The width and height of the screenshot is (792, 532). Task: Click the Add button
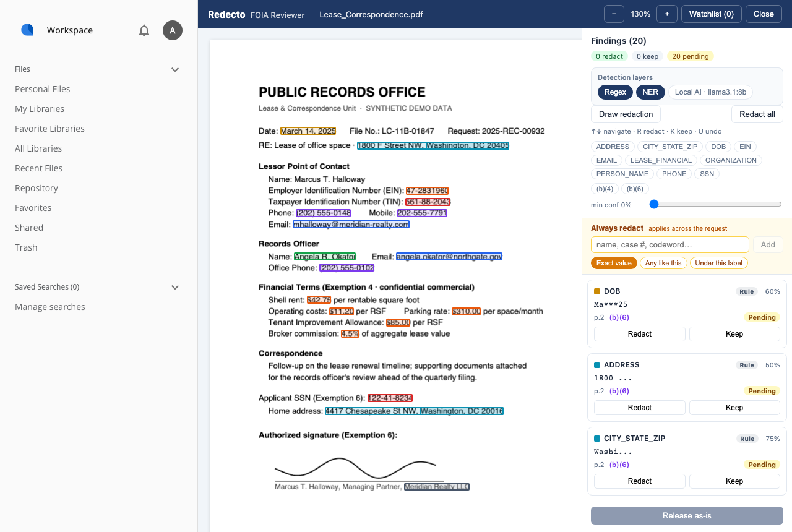point(768,244)
